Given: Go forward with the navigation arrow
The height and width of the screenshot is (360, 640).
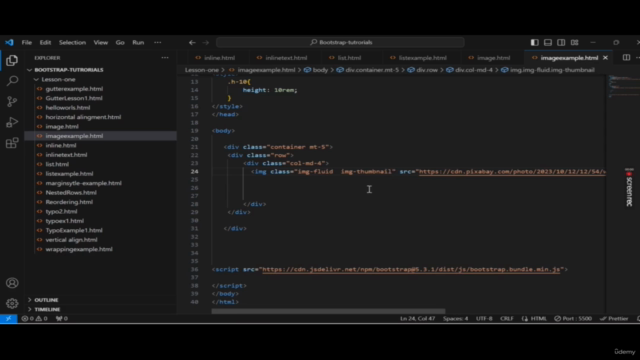Looking at the screenshot, I should coord(205,42).
